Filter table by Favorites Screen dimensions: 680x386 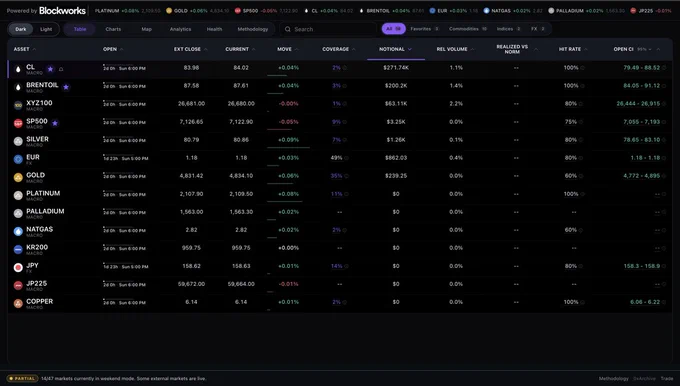click(x=425, y=29)
